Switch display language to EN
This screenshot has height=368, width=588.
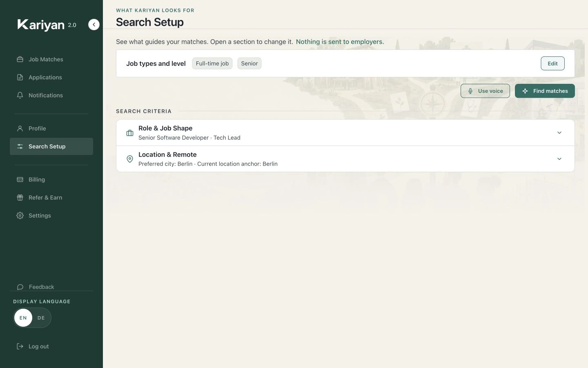pyautogui.click(x=23, y=318)
